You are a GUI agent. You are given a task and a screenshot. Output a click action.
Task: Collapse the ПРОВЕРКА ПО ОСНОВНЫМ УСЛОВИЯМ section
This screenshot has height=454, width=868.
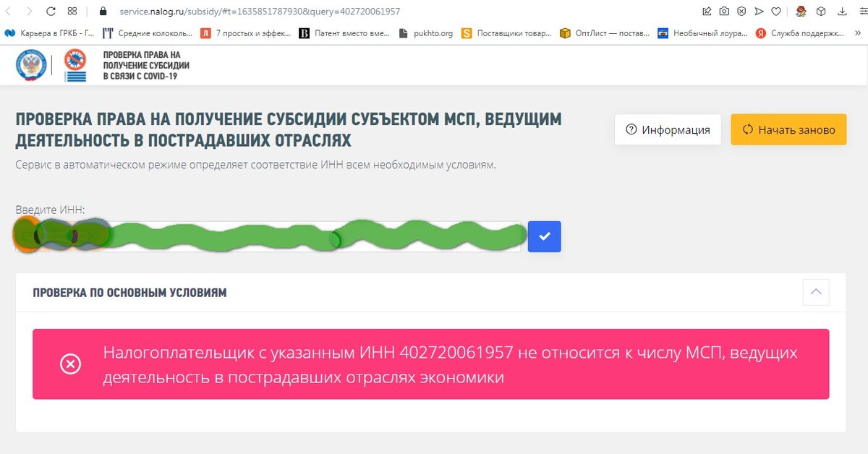[x=816, y=292]
